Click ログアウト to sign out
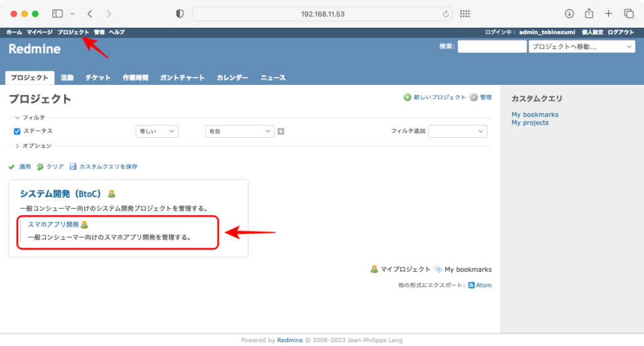This screenshot has width=644, height=346. point(621,32)
